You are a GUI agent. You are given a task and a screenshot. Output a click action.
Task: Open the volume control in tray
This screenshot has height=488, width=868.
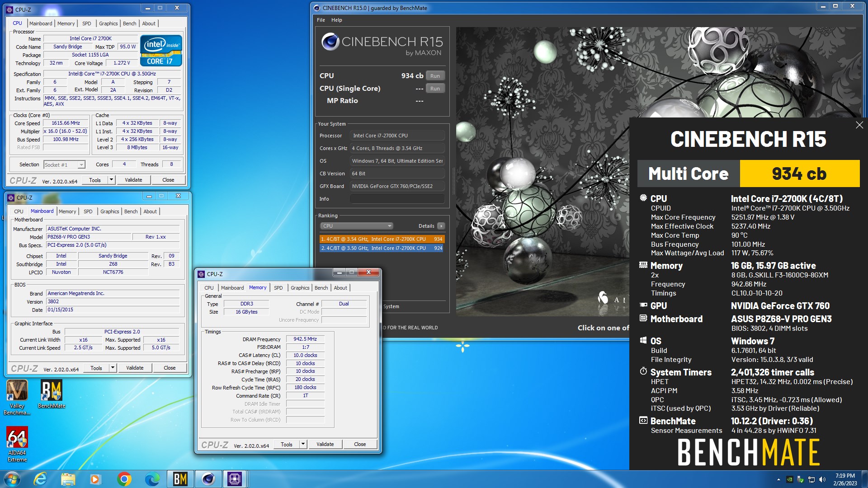tap(822, 479)
